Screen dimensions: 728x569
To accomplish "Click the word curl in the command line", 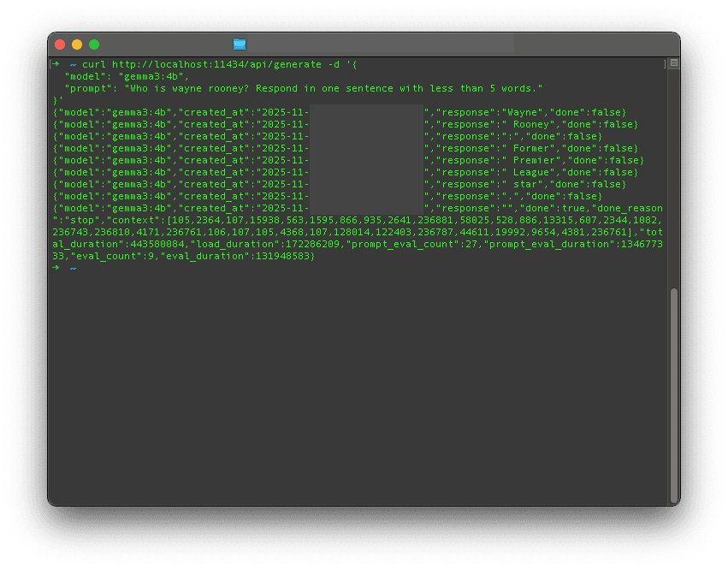I will tap(94, 64).
